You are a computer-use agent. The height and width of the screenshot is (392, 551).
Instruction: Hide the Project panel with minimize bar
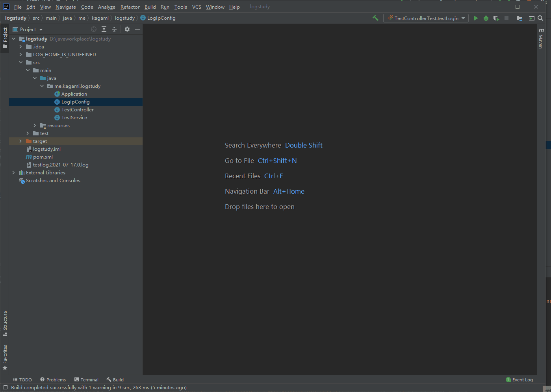[x=137, y=29]
